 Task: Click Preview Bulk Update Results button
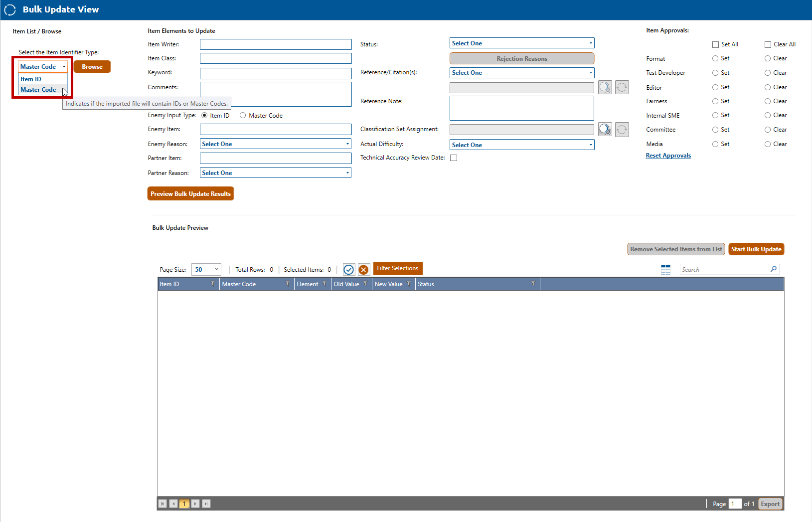190,194
